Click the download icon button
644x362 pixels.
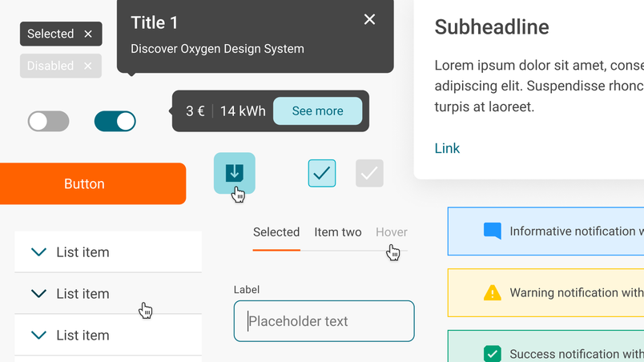235,173
